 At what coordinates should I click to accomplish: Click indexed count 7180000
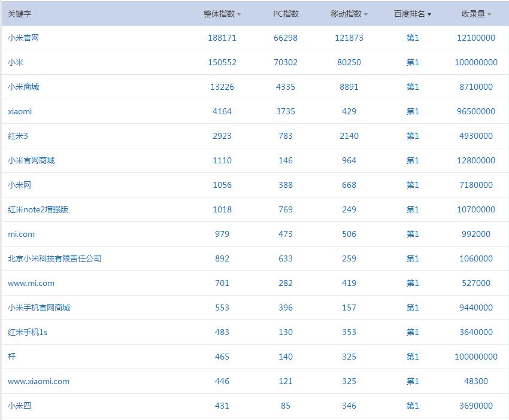pos(476,185)
